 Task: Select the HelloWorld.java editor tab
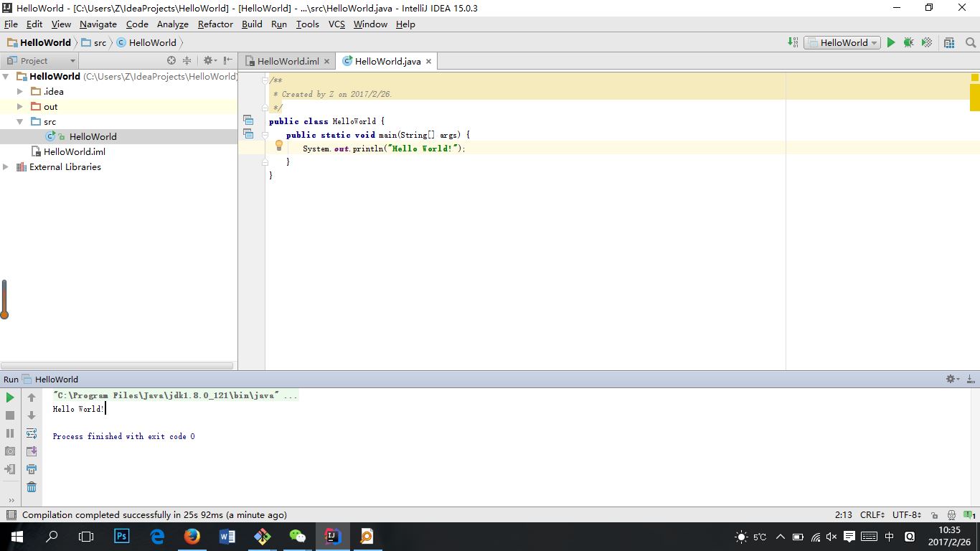(387, 61)
